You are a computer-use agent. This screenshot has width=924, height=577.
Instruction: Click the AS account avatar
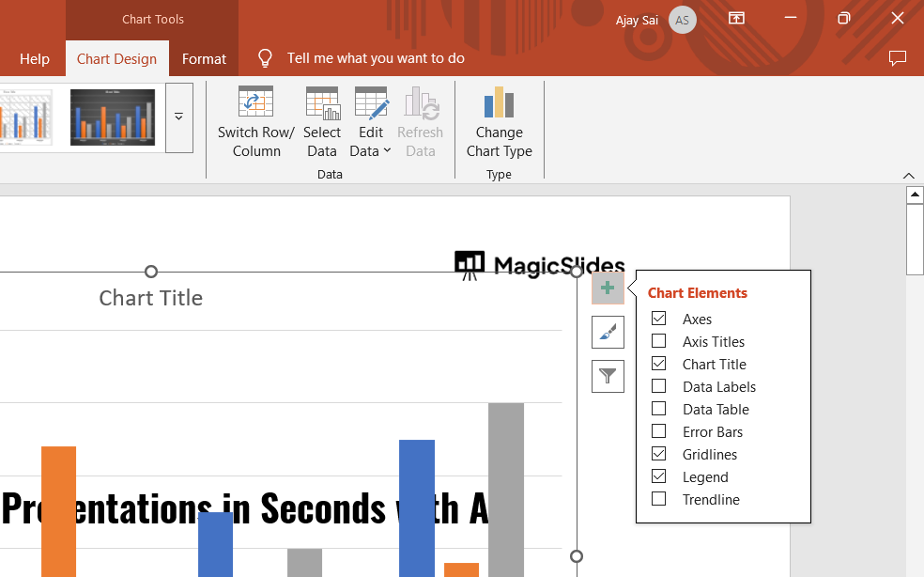(x=683, y=20)
